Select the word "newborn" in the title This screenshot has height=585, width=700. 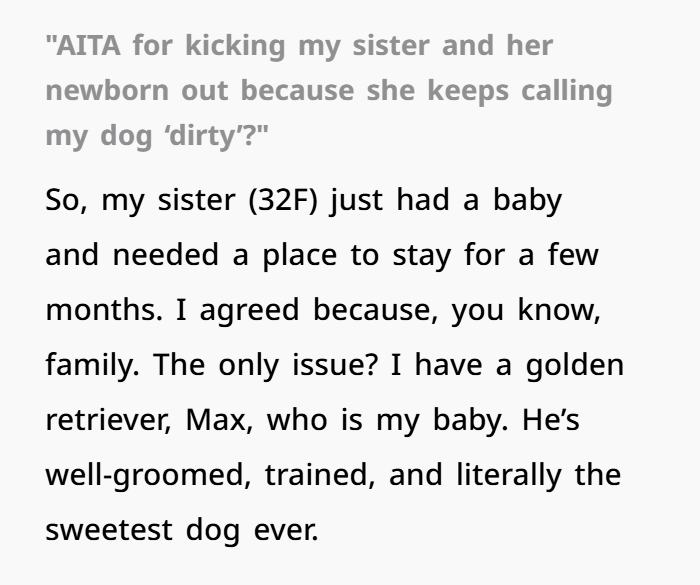pyautogui.click(x=107, y=91)
